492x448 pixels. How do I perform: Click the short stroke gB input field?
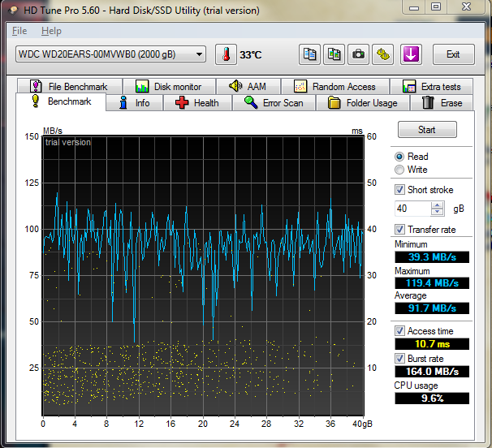pos(412,209)
